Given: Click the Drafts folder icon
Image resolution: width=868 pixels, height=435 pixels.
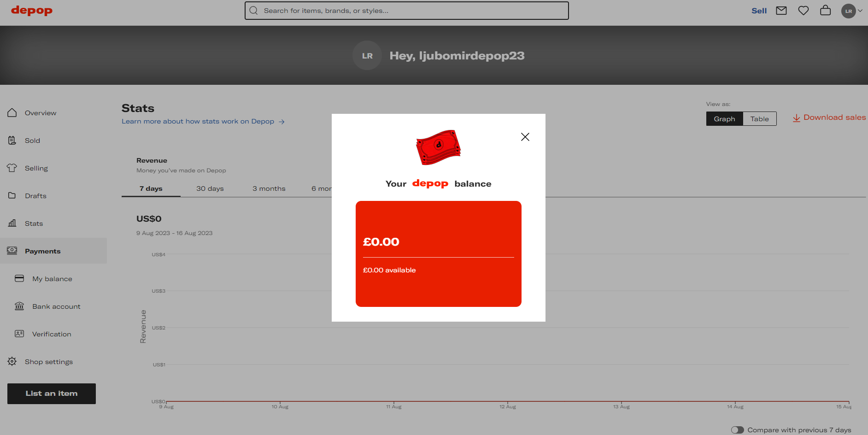Looking at the screenshot, I should [x=12, y=195].
